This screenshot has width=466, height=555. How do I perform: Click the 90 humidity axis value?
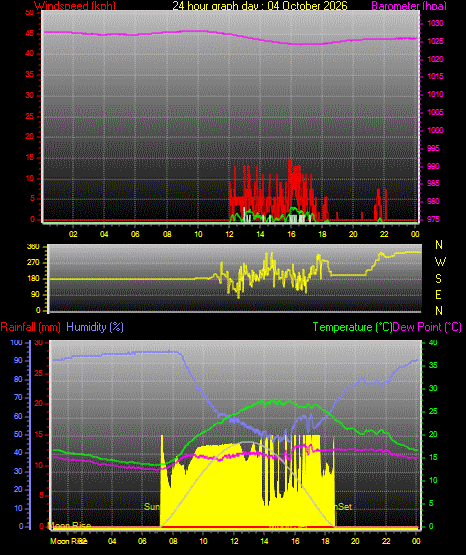coord(18,361)
